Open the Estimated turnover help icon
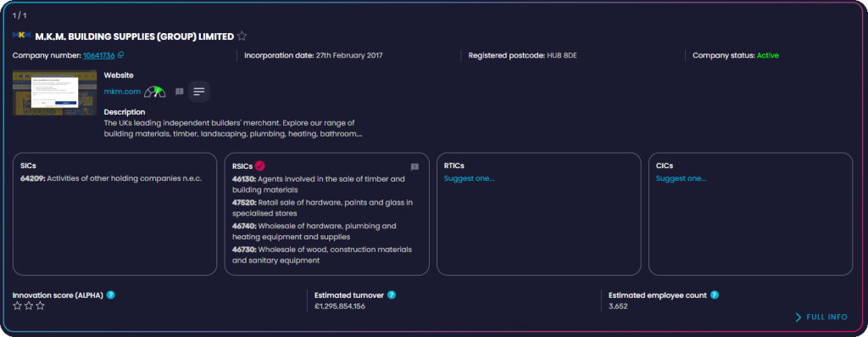 tap(392, 295)
